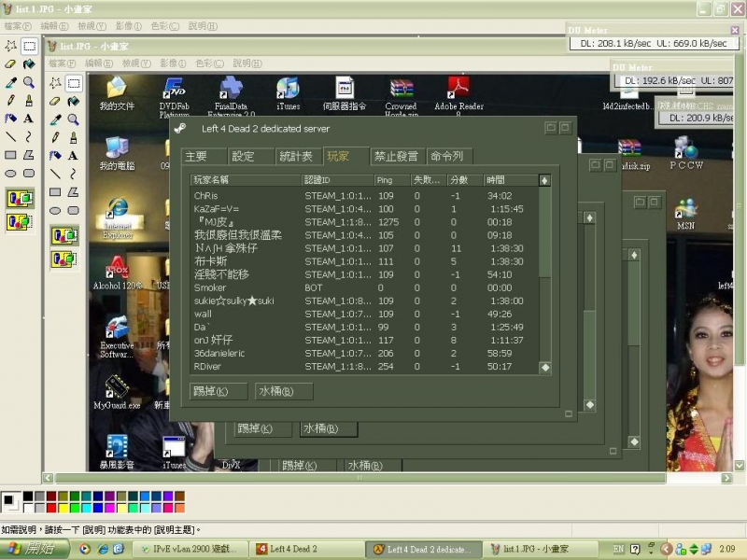Screen dimensions: 747x560
Task: Select Ellipse shape tool in the leftmost toolbox
Action: click(x=10, y=173)
